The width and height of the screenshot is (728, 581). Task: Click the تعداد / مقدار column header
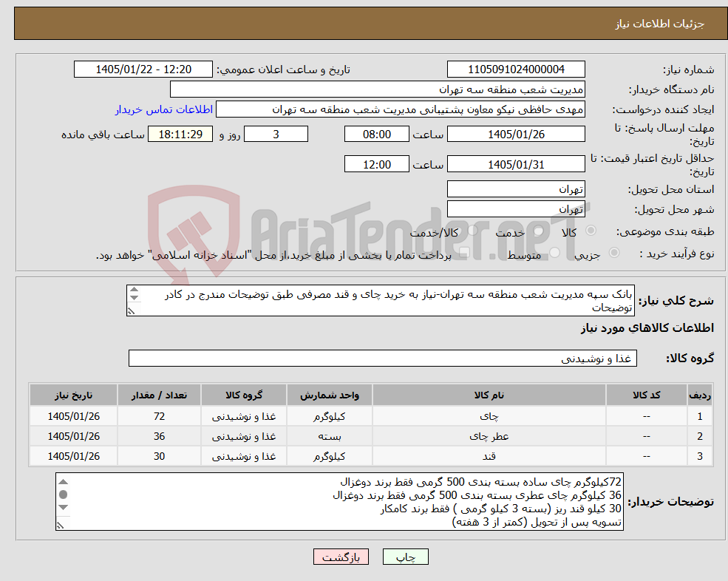(x=159, y=395)
